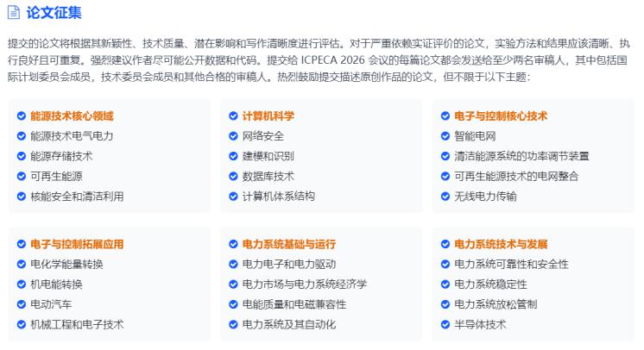
Task: Click the check icon beside 半导体技术
Action: [445, 325]
